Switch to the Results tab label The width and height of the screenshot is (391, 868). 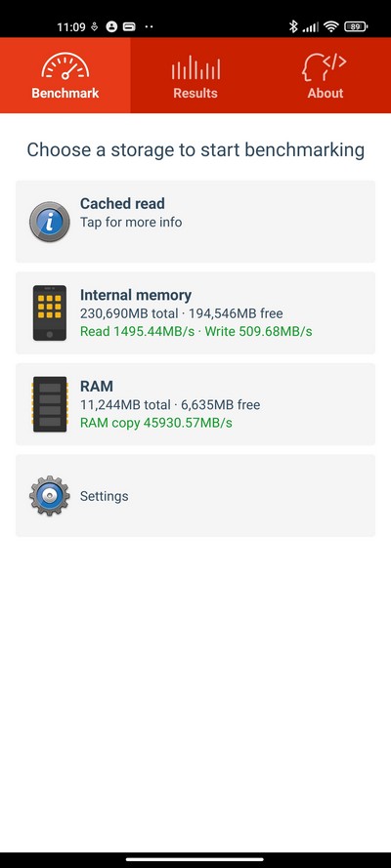coord(195,93)
